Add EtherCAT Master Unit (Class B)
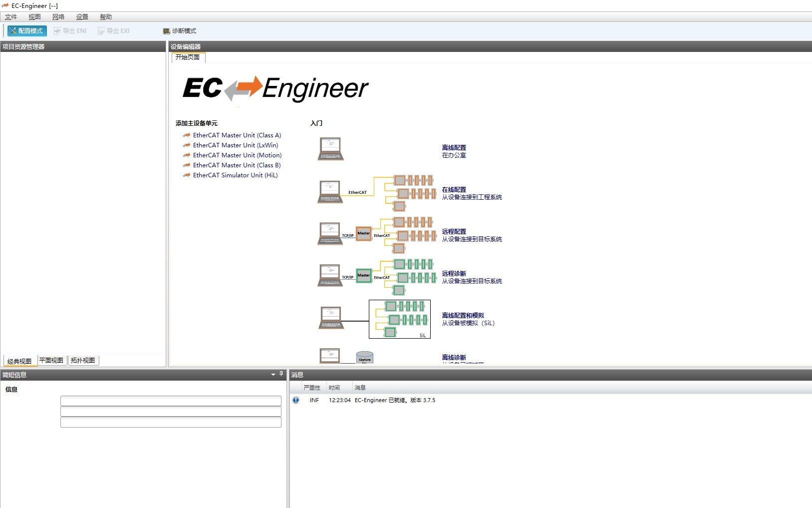Screen dimensions: 812x508 pyautogui.click(x=237, y=165)
